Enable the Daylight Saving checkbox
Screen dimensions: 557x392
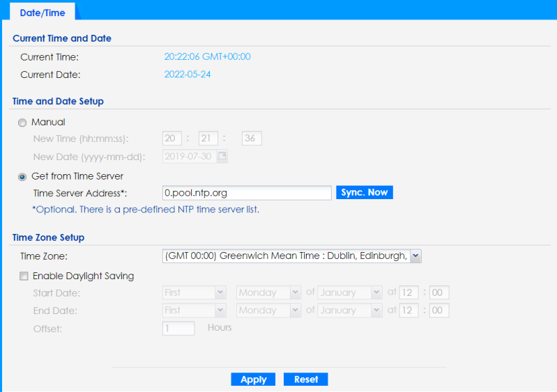click(x=23, y=276)
